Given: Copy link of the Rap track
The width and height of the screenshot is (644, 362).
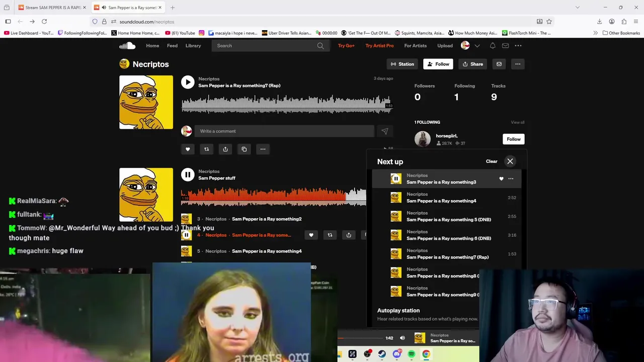Looking at the screenshot, I should [x=244, y=149].
